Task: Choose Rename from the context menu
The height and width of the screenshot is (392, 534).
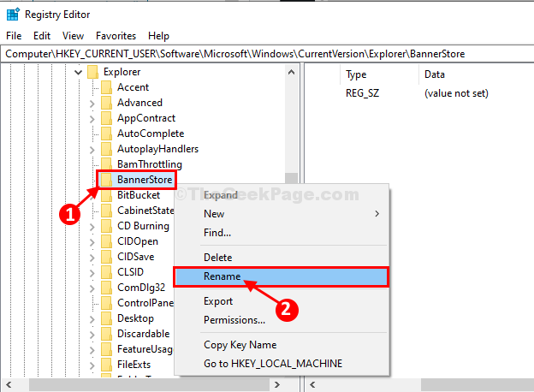Action: click(x=222, y=276)
